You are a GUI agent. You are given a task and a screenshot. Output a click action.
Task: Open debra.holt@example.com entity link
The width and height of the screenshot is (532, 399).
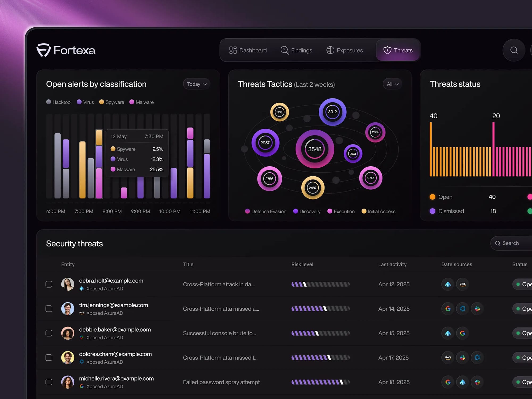click(x=111, y=281)
